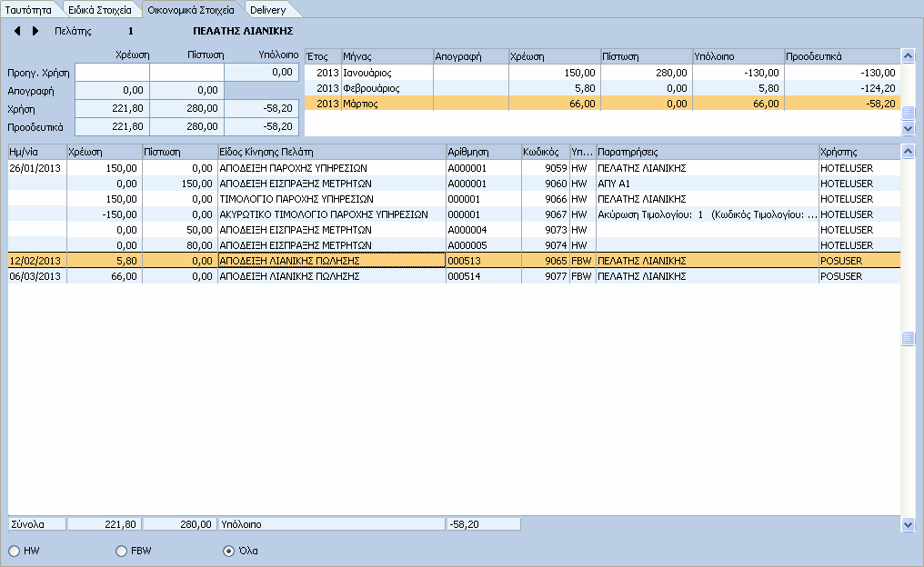Screen dimensions: 924x567
Task: Go to next customer with right arrow
Action: (x=35, y=31)
